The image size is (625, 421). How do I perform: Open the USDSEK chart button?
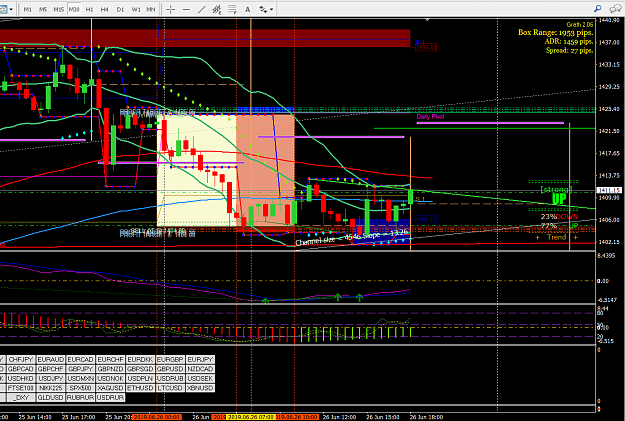pos(200,378)
